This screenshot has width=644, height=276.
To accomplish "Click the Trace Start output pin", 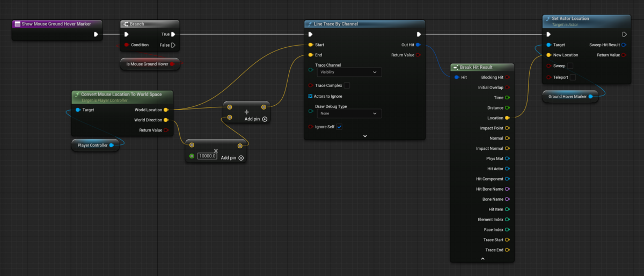I will tap(507, 239).
